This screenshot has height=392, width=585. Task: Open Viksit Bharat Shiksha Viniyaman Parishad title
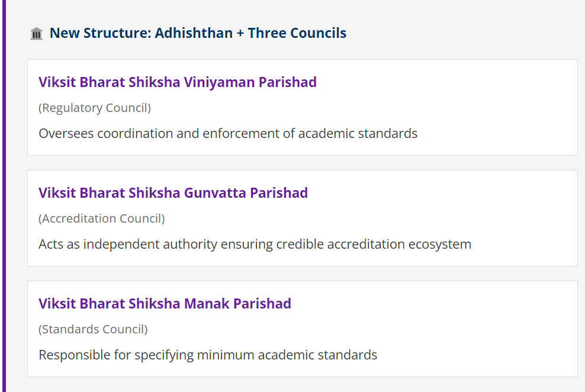tap(178, 82)
